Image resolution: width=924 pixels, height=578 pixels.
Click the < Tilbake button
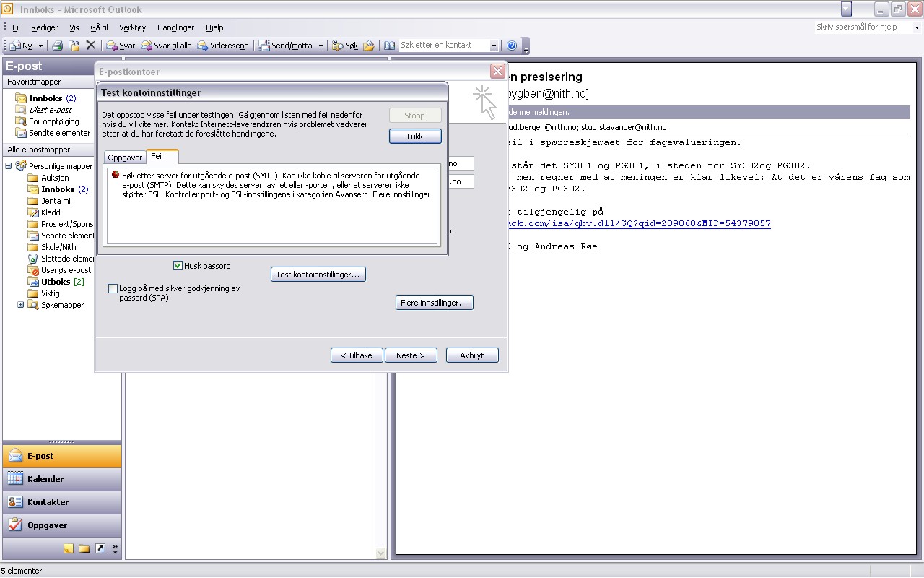[x=357, y=355]
